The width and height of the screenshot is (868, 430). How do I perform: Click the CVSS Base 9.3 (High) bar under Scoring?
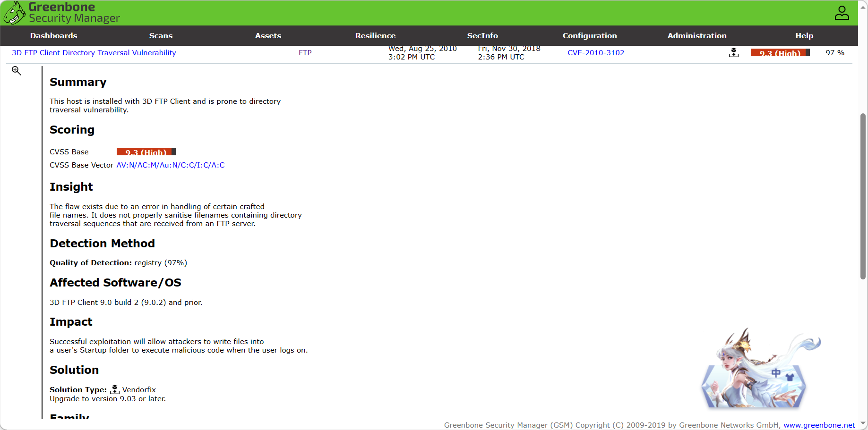(x=146, y=152)
